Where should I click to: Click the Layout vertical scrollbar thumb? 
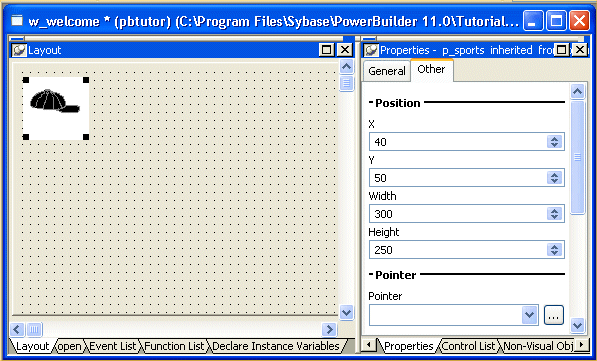tap(346, 83)
